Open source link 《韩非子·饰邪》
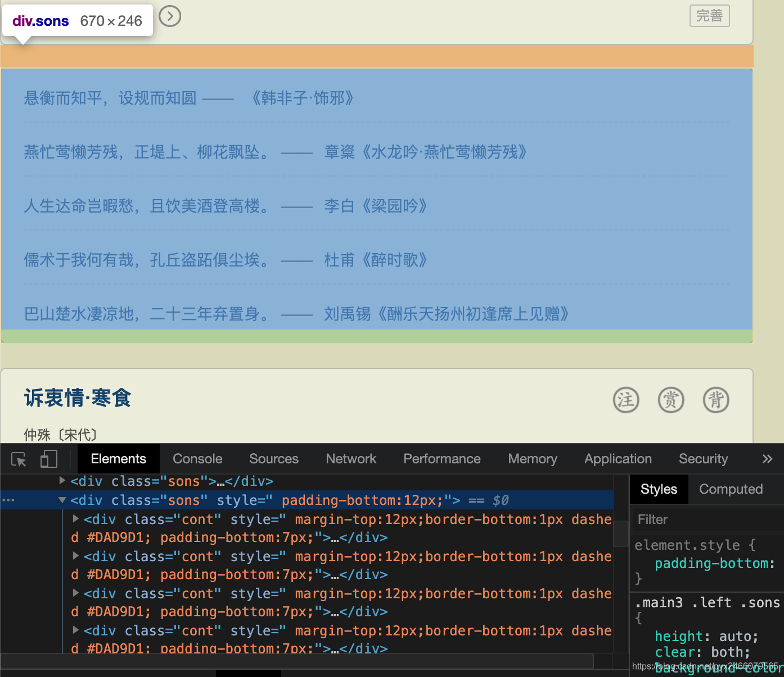 point(301,98)
